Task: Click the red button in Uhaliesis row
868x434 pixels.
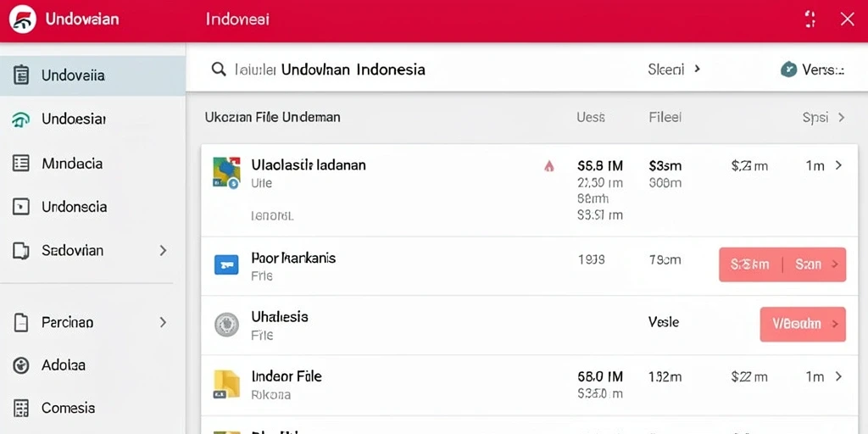Action: (803, 324)
